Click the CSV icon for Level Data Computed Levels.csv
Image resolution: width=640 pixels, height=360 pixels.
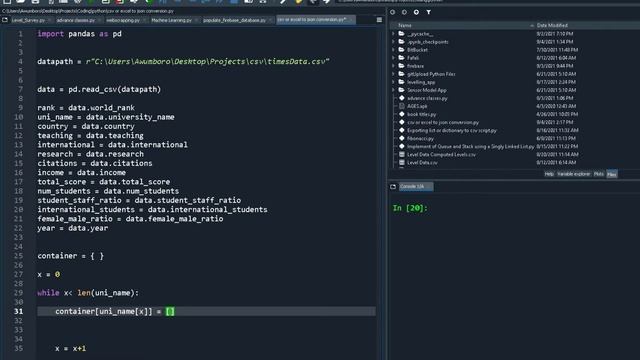402,154
